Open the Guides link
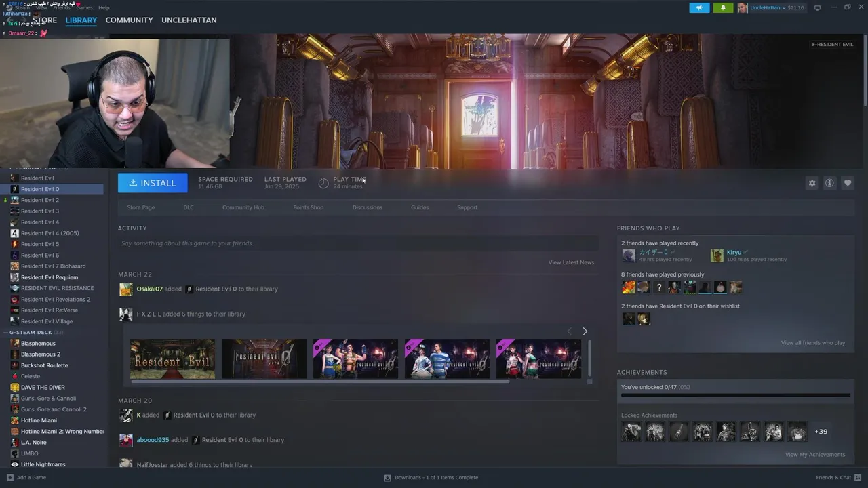The height and width of the screenshot is (488, 868). (420, 207)
